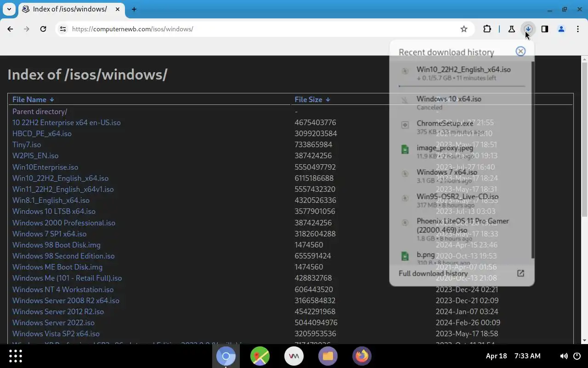588x368 pixels.
Task: Download Tiny7.iso
Action: [27, 144]
